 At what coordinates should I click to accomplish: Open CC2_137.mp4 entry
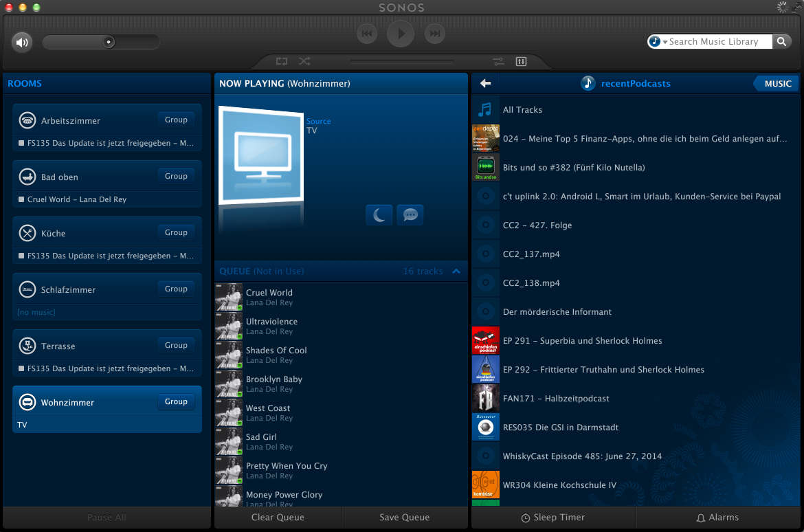click(636, 254)
